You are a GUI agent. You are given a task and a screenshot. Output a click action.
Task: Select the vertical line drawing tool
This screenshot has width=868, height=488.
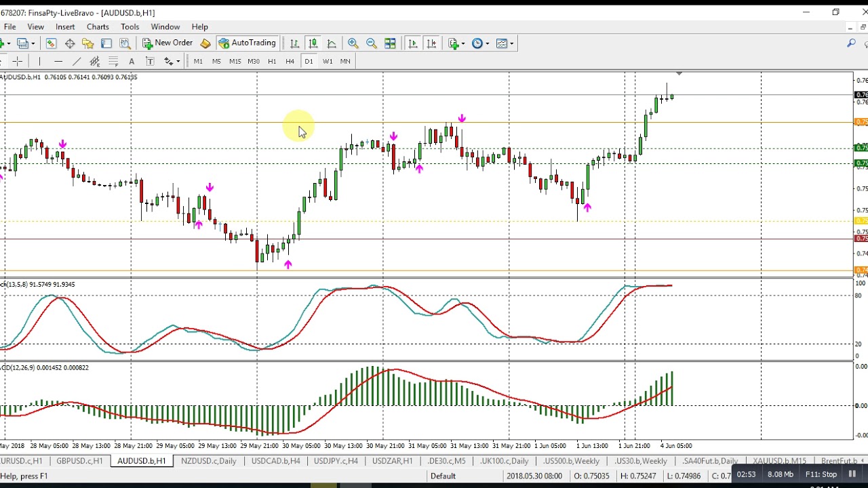[40, 62]
